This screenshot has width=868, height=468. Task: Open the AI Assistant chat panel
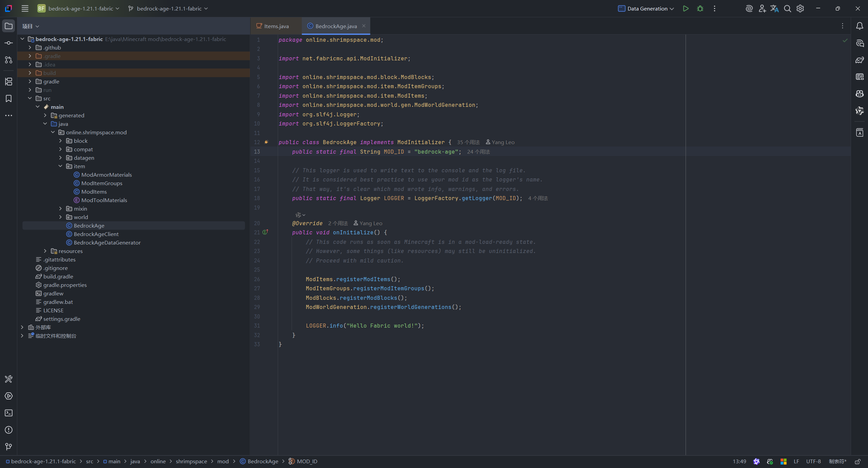point(860,43)
